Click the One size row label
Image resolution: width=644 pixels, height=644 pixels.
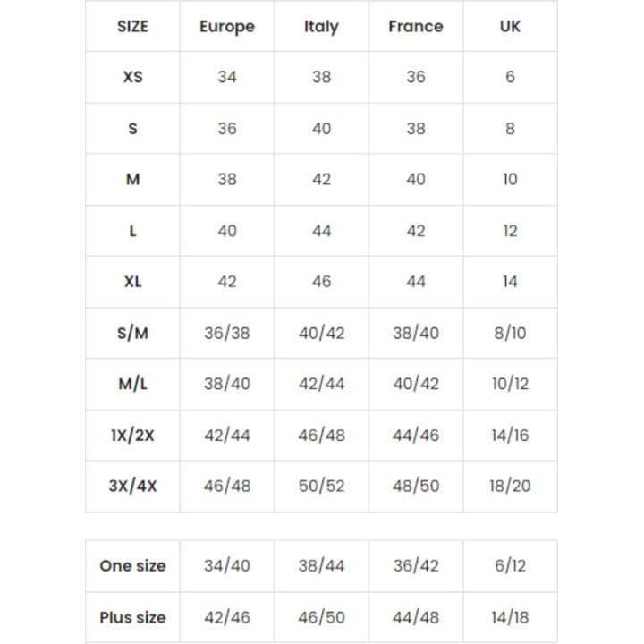pyautogui.click(x=132, y=566)
